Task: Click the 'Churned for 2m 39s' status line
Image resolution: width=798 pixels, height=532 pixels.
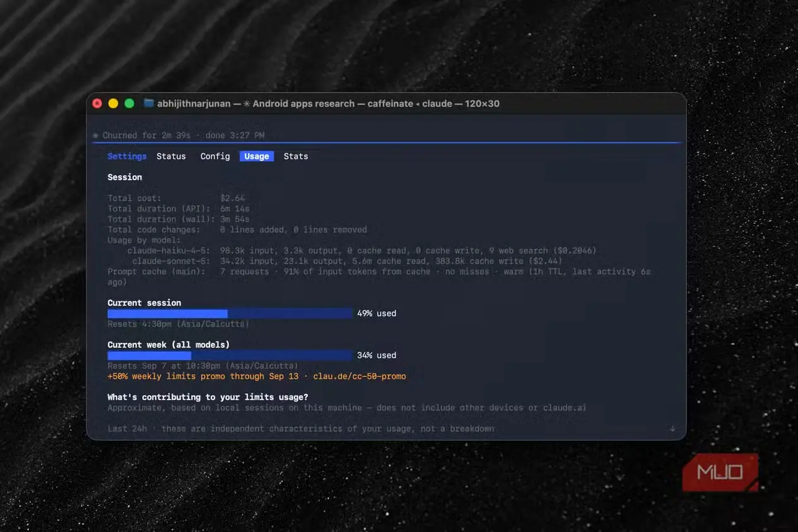Action: [x=179, y=135]
